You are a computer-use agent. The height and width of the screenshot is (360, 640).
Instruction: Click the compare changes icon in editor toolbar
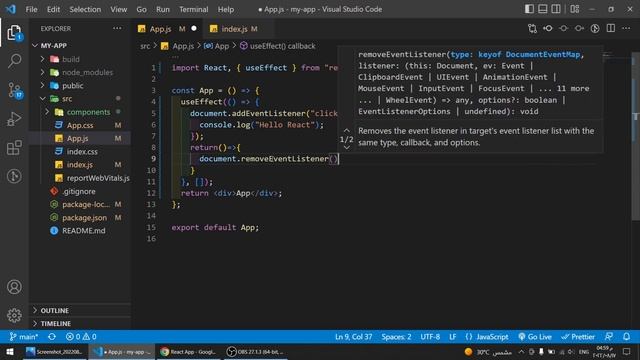[x=532, y=29]
